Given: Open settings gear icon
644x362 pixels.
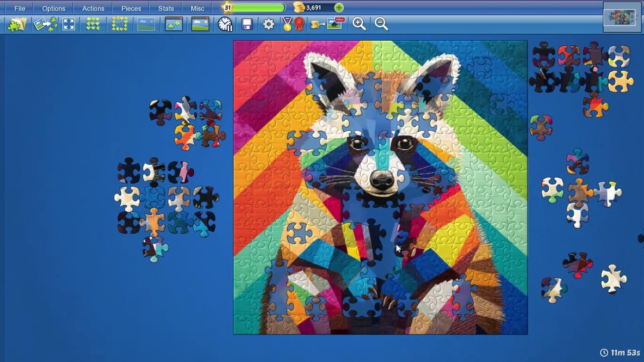Looking at the screenshot, I should pos(269,24).
